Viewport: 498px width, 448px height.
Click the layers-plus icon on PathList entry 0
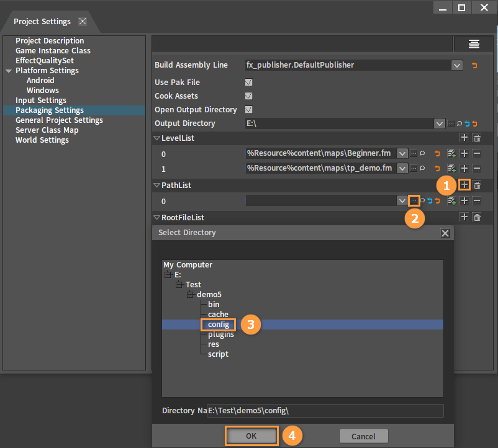click(451, 201)
